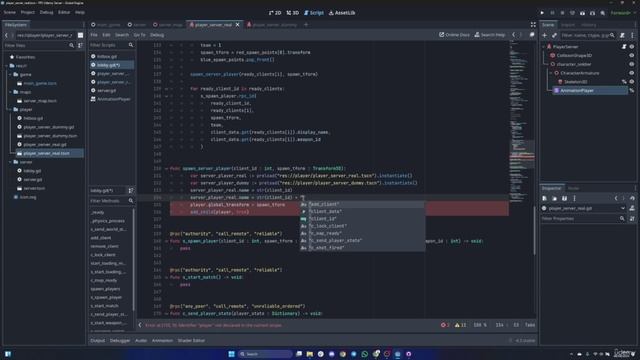
Task: Open the Windows Start menu
Action: point(231,354)
